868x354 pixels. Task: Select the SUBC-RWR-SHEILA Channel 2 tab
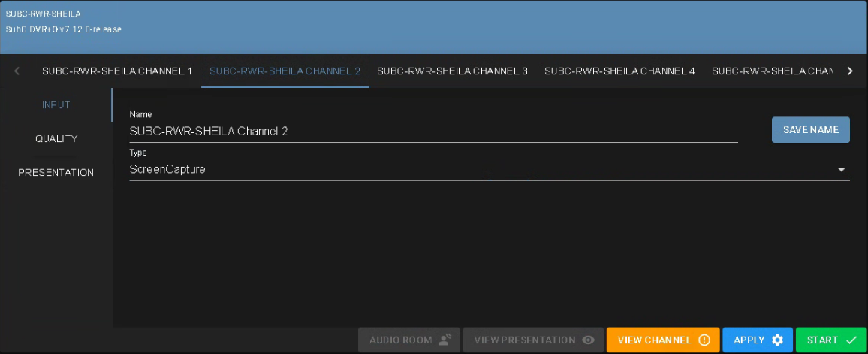pos(285,71)
